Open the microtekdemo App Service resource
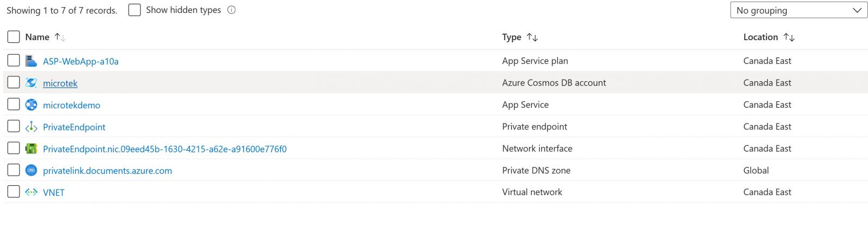This screenshot has height=239, width=868. coord(72,105)
